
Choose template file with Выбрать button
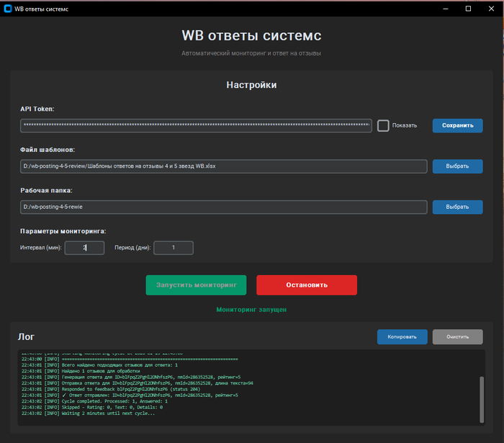[457, 166]
